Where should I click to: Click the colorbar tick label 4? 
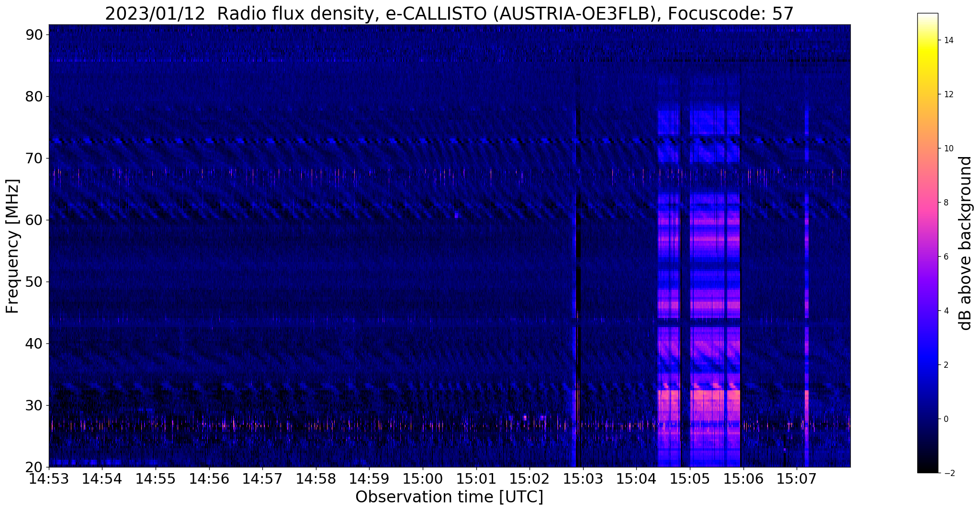coord(946,311)
